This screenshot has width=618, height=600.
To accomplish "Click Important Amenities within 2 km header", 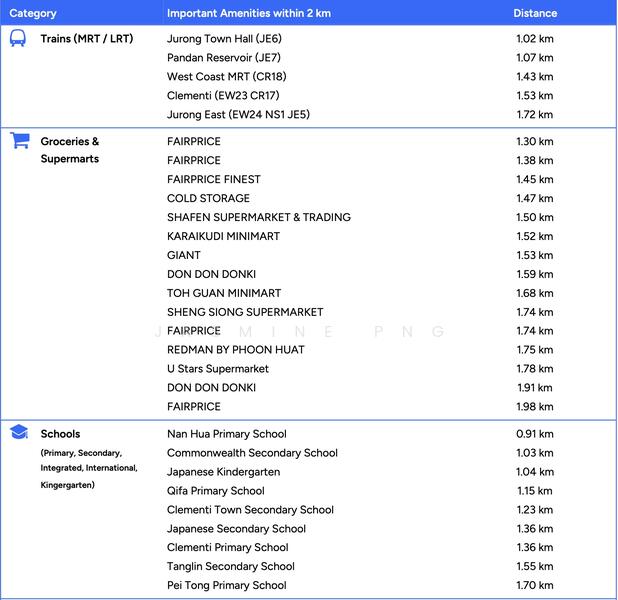I will [x=250, y=13].
